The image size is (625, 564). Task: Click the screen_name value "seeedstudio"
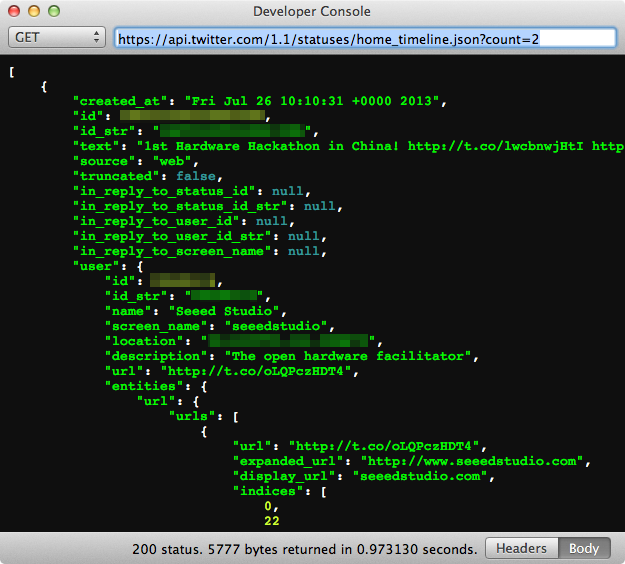click(276, 326)
